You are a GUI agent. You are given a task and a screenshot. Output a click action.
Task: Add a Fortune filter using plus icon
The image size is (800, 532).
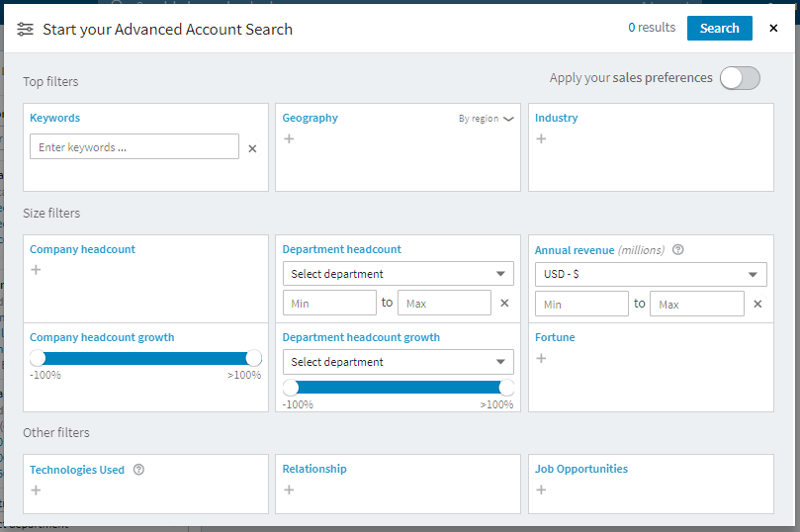pyautogui.click(x=541, y=358)
